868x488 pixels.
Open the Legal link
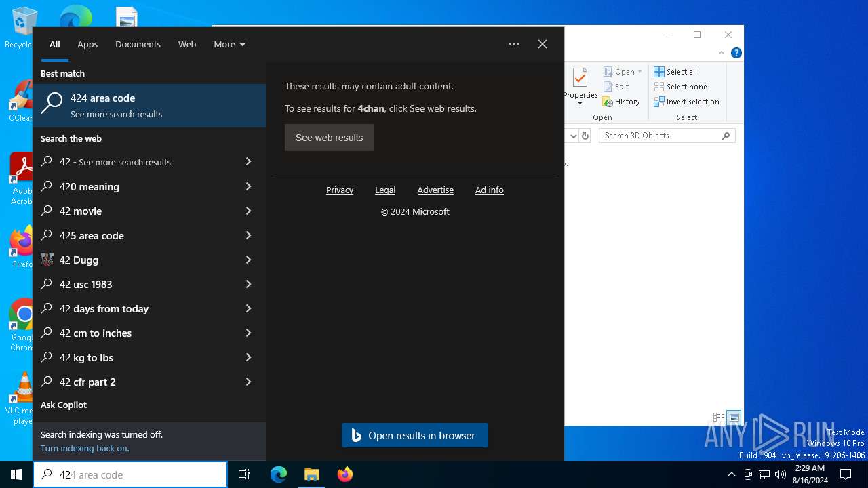tap(385, 190)
